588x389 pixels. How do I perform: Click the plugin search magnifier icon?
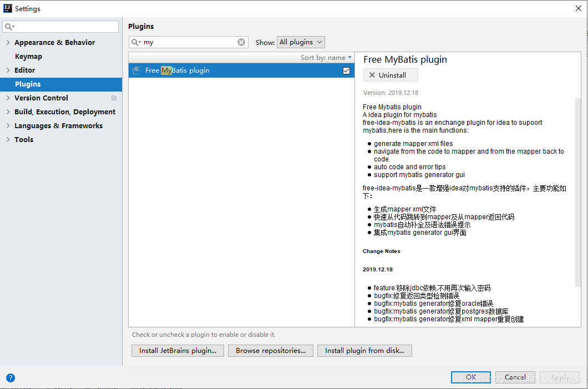(136, 42)
